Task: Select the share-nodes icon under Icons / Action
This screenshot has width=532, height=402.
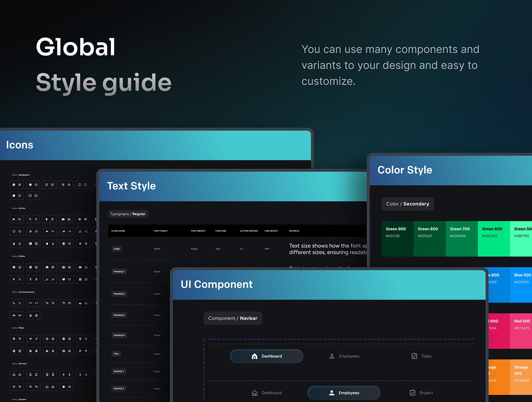Action: 86,231
